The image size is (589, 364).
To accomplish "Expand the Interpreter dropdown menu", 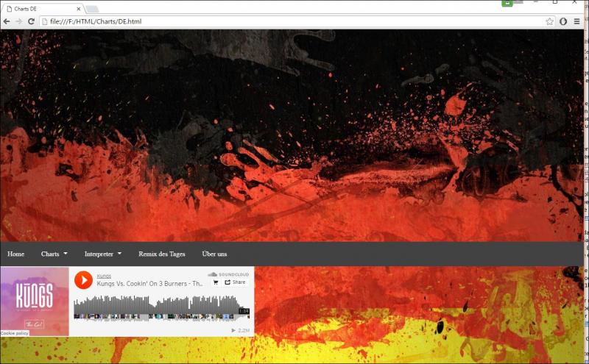I will point(103,254).
